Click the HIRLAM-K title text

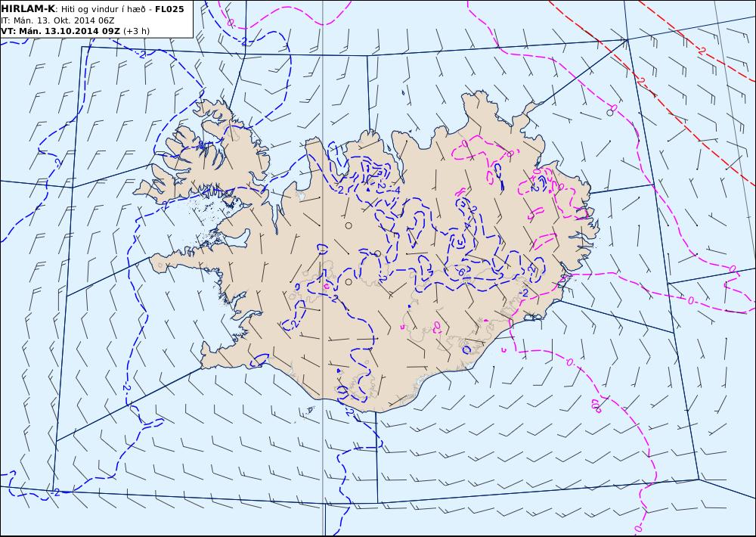point(28,9)
